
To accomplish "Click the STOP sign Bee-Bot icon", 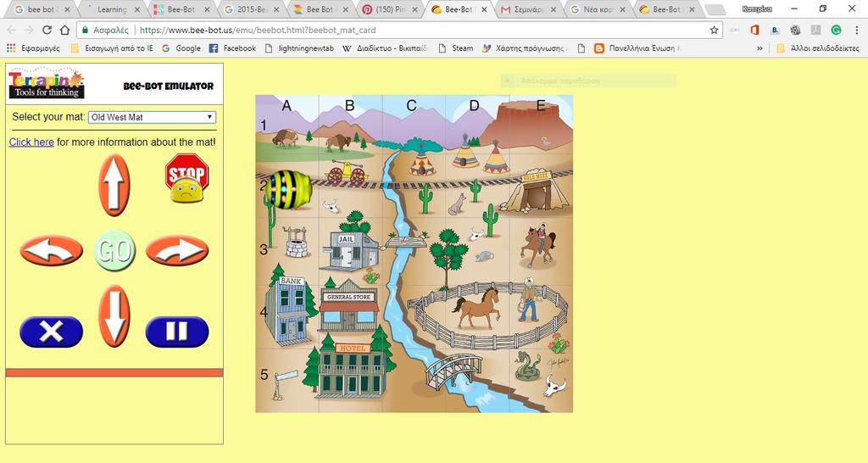I will tap(187, 178).
